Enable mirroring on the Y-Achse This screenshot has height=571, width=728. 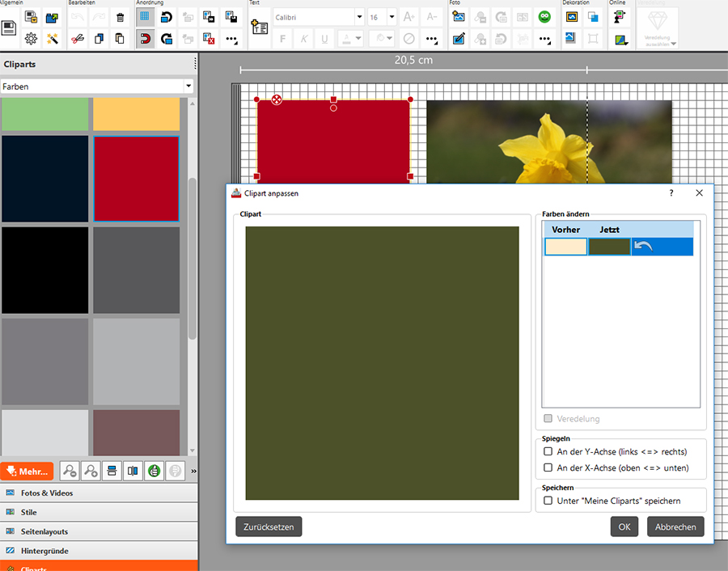tap(548, 451)
